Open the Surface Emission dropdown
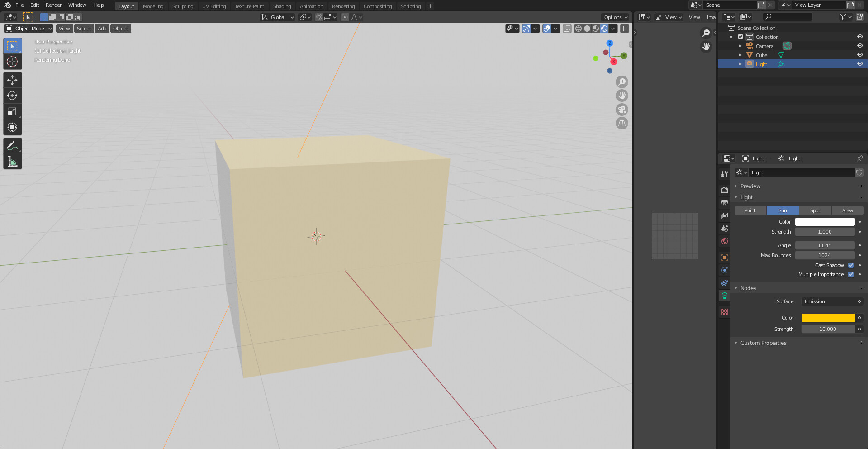Image resolution: width=868 pixels, height=449 pixels. point(832,301)
